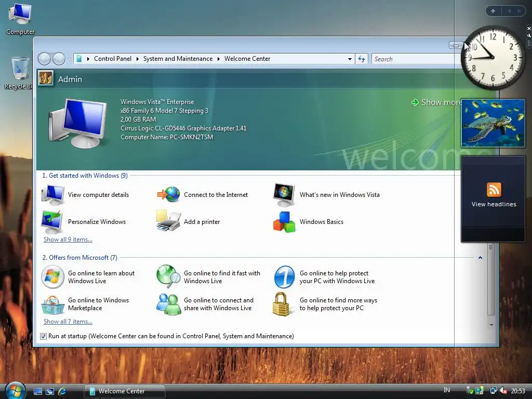This screenshot has width=532, height=399.
Task: Click the 20:53 taskbar clock
Action: coord(518,391)
